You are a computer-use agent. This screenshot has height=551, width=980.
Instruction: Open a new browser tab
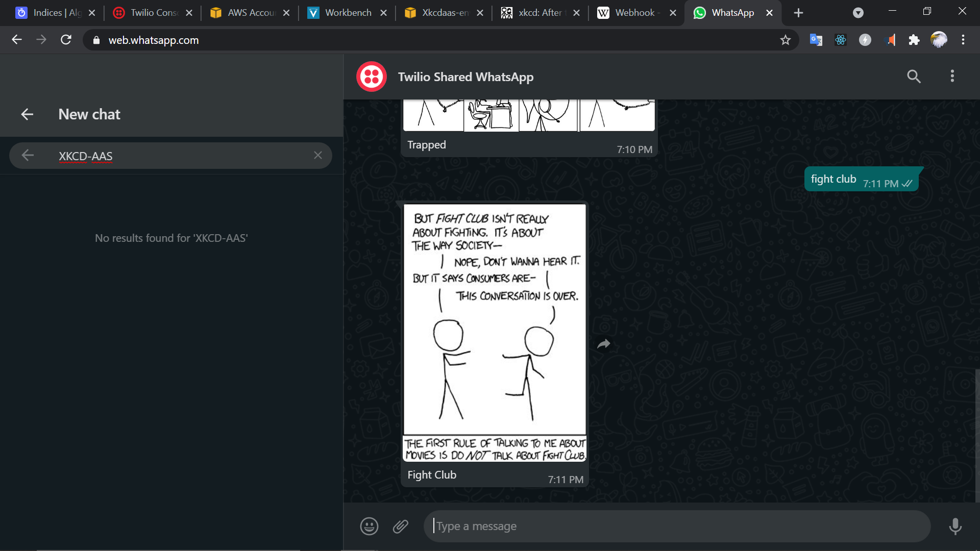click(798, 13)
